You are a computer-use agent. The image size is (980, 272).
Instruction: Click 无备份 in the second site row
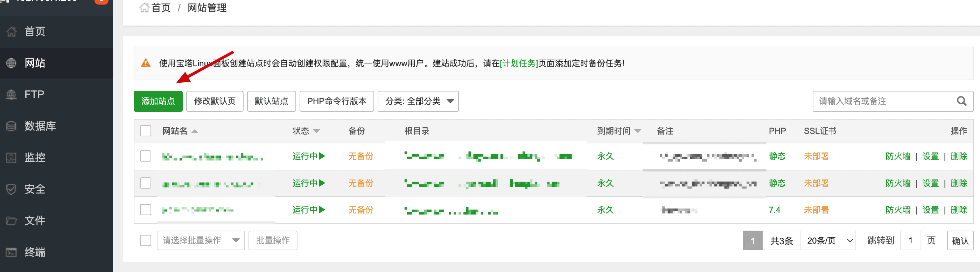click(360, 183)
